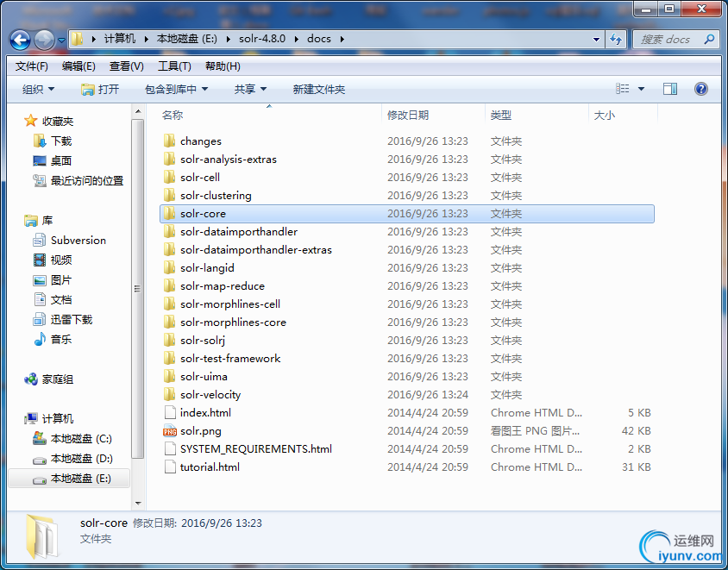Viewport: 728px width, 570px height.
Task: Go back with the blue Back arrow
Action: 20,40
